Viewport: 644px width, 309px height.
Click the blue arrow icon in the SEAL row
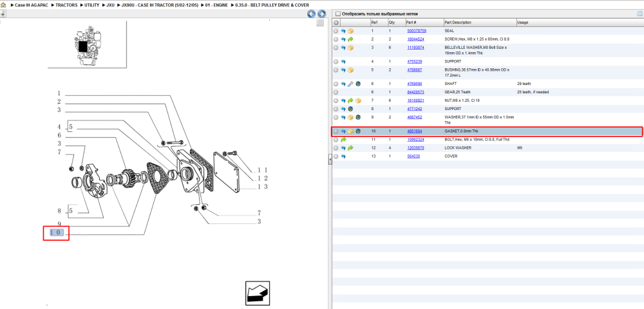(343, 31)
